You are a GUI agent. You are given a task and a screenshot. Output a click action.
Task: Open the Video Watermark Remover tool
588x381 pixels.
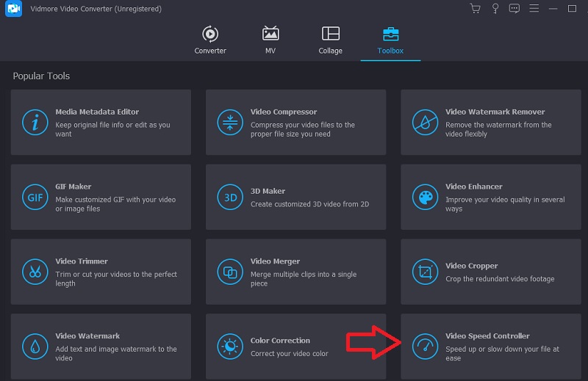point(490,122)
